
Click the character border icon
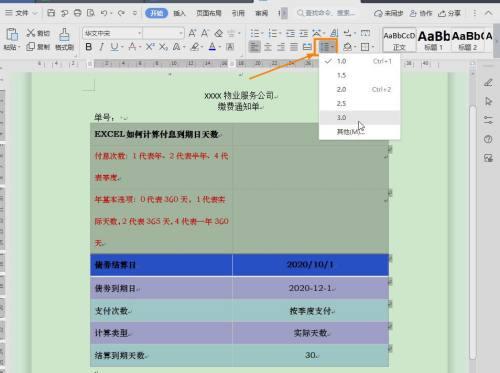tap(230, 47)
